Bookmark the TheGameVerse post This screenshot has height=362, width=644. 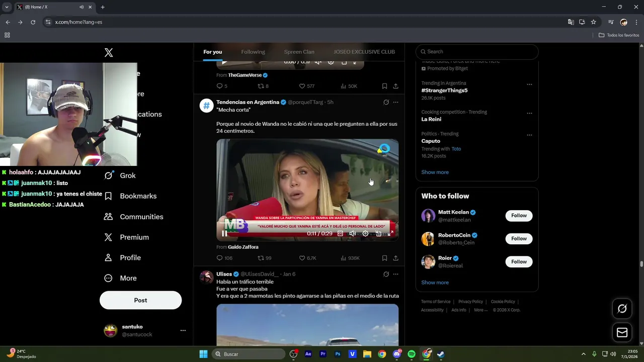pos(384,86)
